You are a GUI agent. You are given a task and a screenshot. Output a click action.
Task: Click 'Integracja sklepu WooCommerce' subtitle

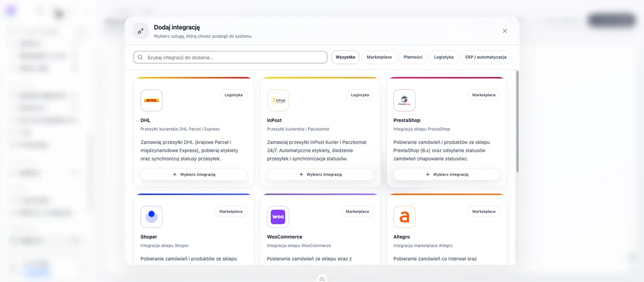coord(299,246)
